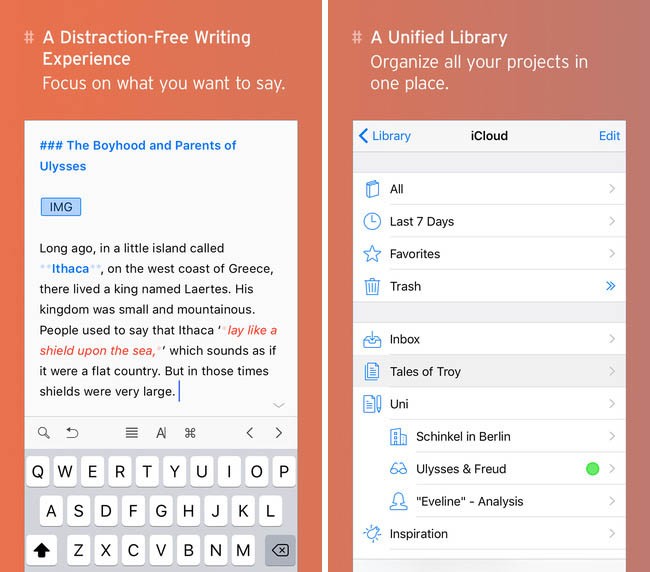Screen dimensions: 650x572
Task: Tap the trash can icon
Action: [x=372, y=286]
